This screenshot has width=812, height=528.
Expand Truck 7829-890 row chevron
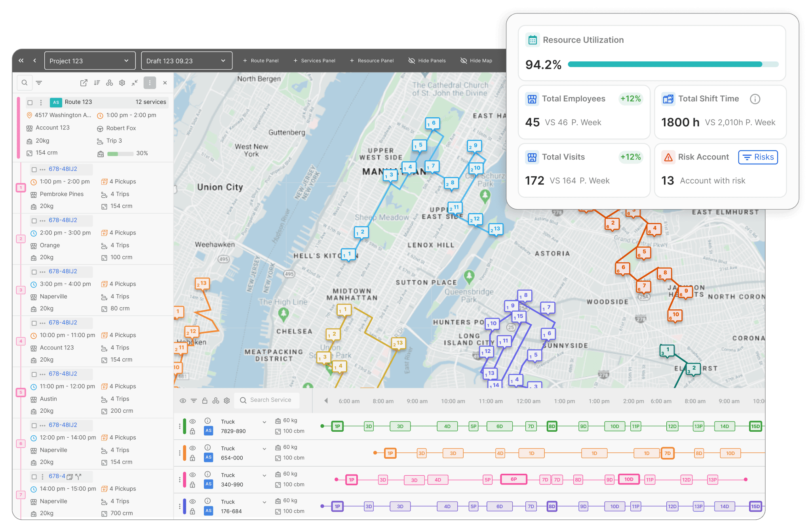coord(264,422)
